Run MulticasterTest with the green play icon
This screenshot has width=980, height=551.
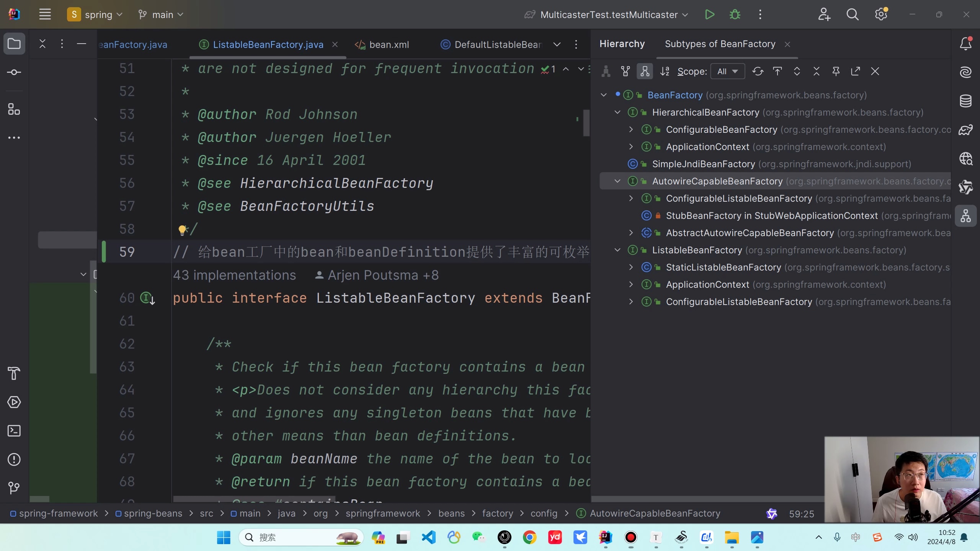pyautogui.click(x=709, y=15)
